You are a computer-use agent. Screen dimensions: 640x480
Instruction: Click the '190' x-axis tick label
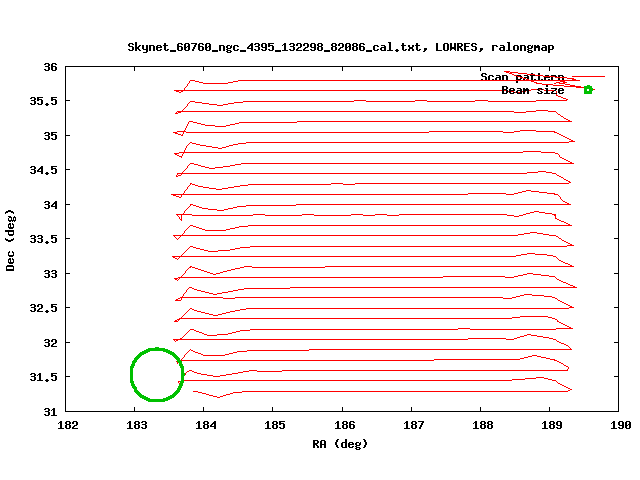pyautogui.click(x=620, y=425)
